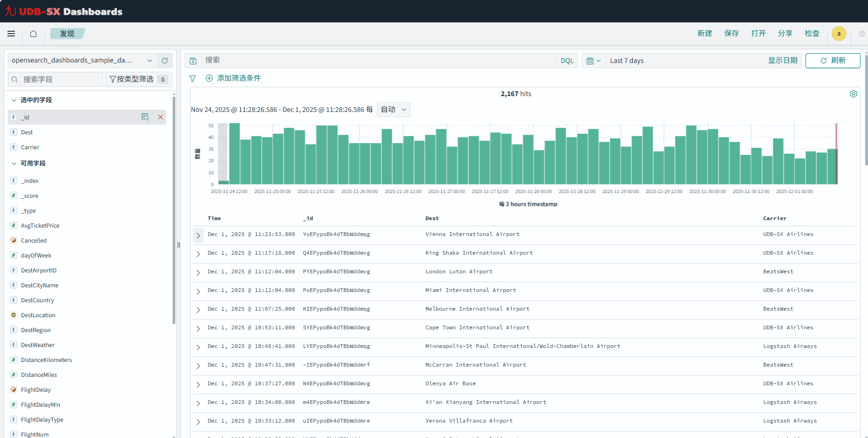Go to the home icon
868x438 pixels.
click(33, 34)
